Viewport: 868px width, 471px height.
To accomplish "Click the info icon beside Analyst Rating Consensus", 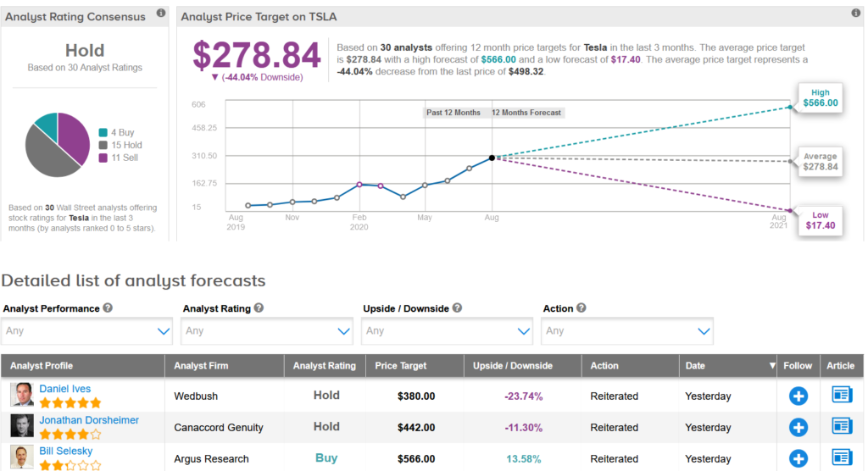I will pos(161,16).
